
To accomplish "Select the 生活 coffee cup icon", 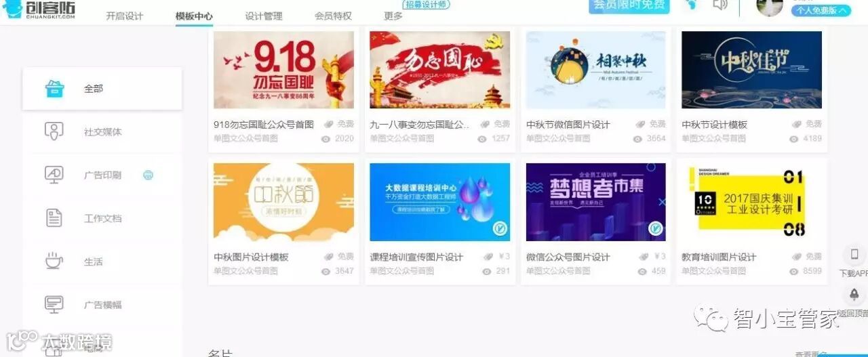I will pos(54,261).
